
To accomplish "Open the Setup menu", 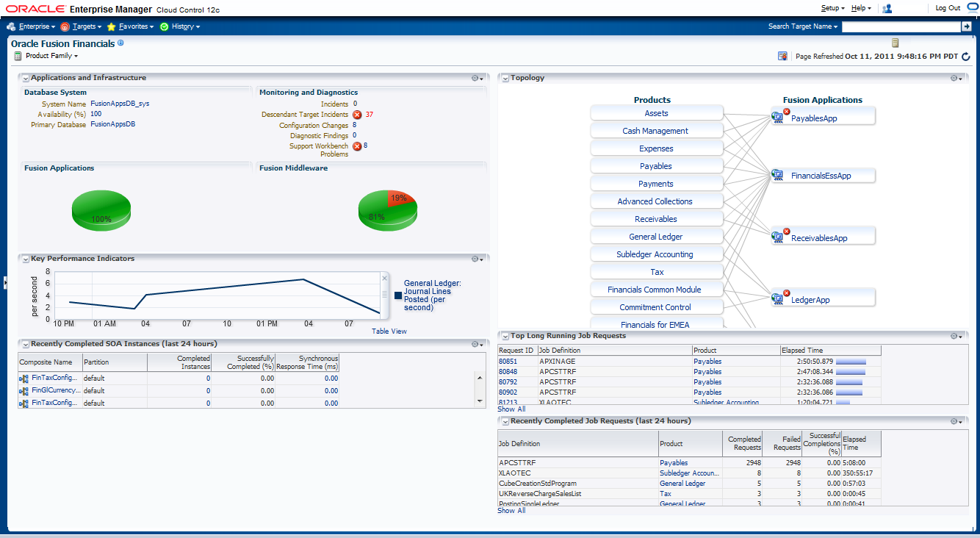I will pos(832,8).
